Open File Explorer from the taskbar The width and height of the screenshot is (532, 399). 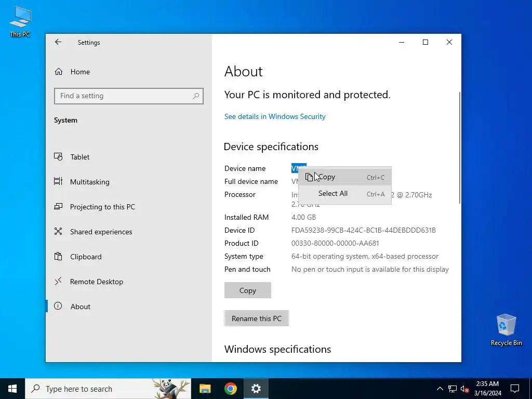205,389
